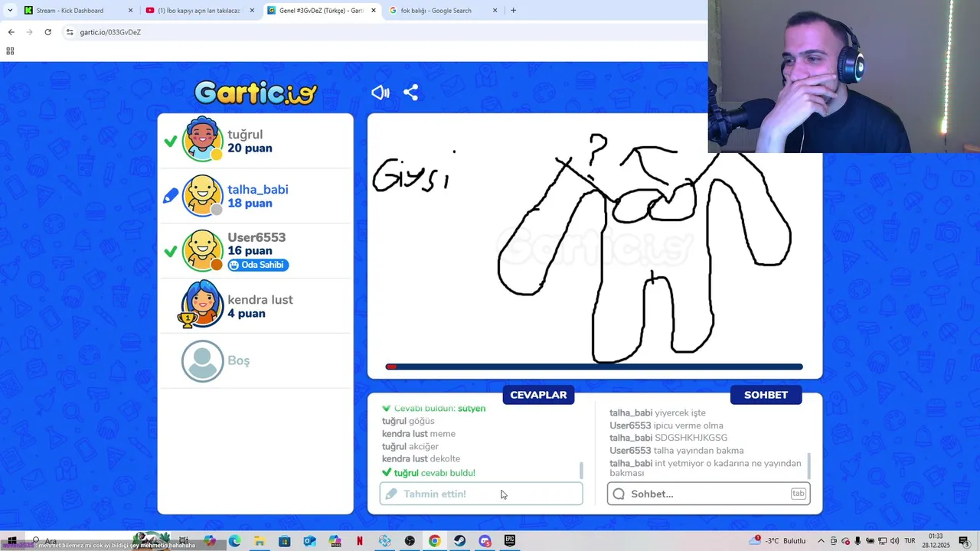The width and height of the screenshot is (980, 551).
Task: Open Microsoft Edge from taskbar
Action: [x=234, y=541]
